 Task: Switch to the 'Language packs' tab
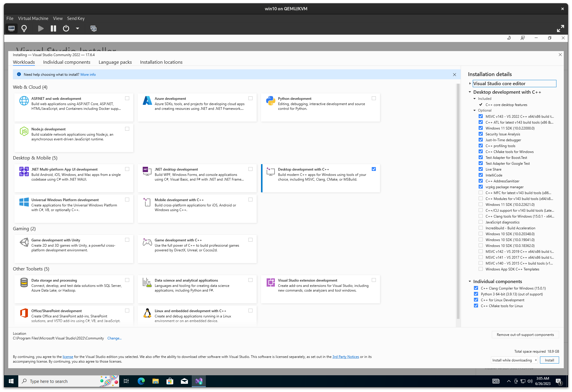tap(115, 62)
